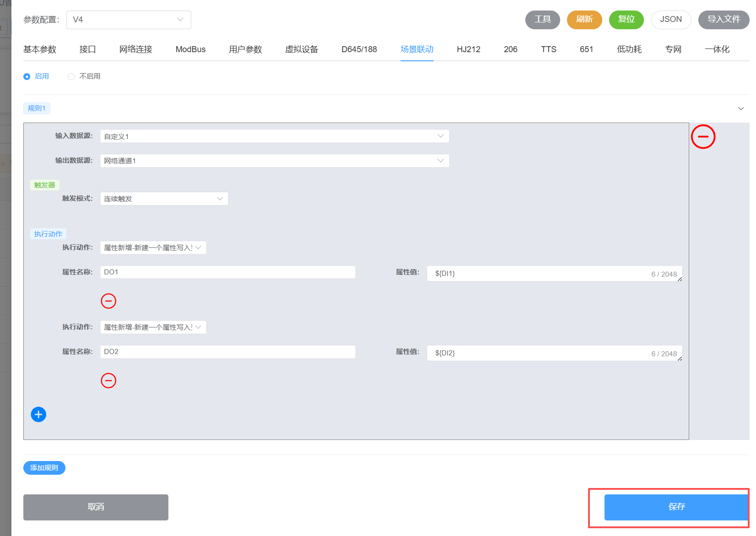Image resolution: width=756 pixels, height=536 pixels.
Task: Click the 保存 button
Action: 676,507
